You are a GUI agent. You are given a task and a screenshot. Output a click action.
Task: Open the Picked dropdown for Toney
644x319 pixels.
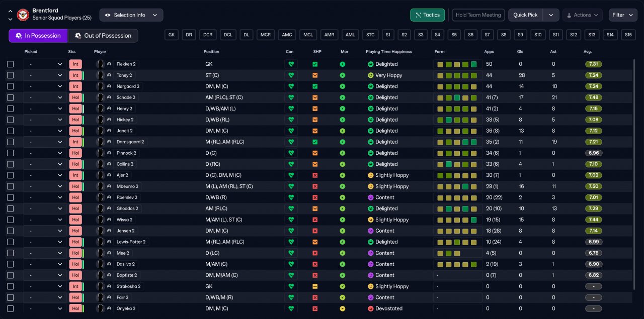coord(45,75)
